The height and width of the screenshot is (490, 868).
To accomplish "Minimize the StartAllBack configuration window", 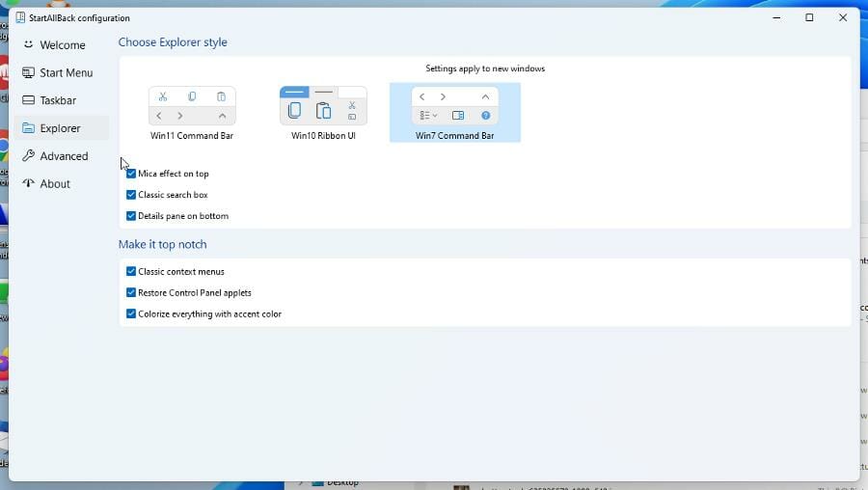I will (x=776, y=17).
